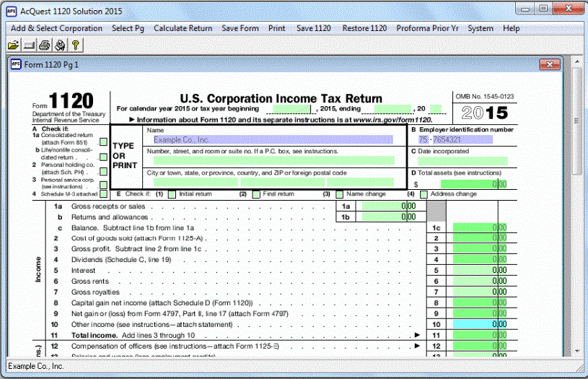Click the Employer identification number field
Image resolution: width=588 pixels, height=379 pixels.
(455, 139)
